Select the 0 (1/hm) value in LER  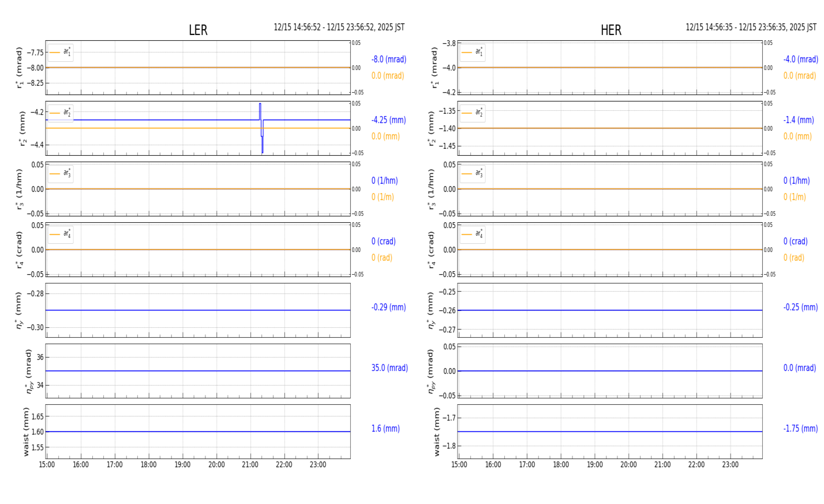(x=385, y=181)
